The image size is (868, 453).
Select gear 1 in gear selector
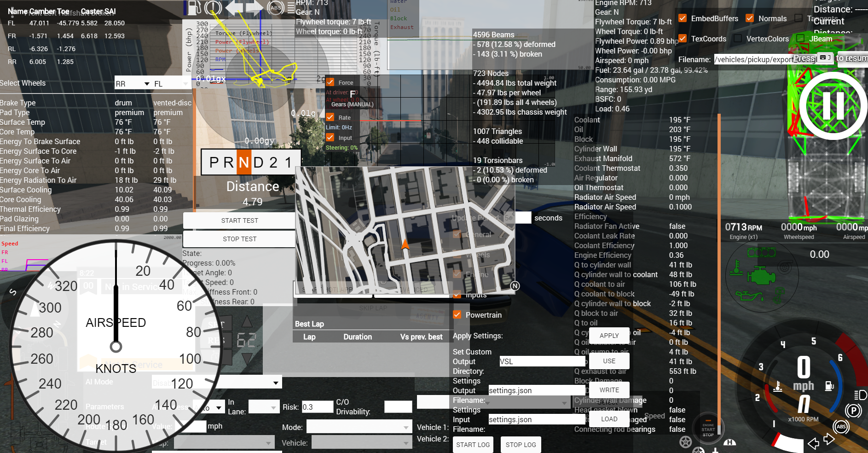pos(288,163)
